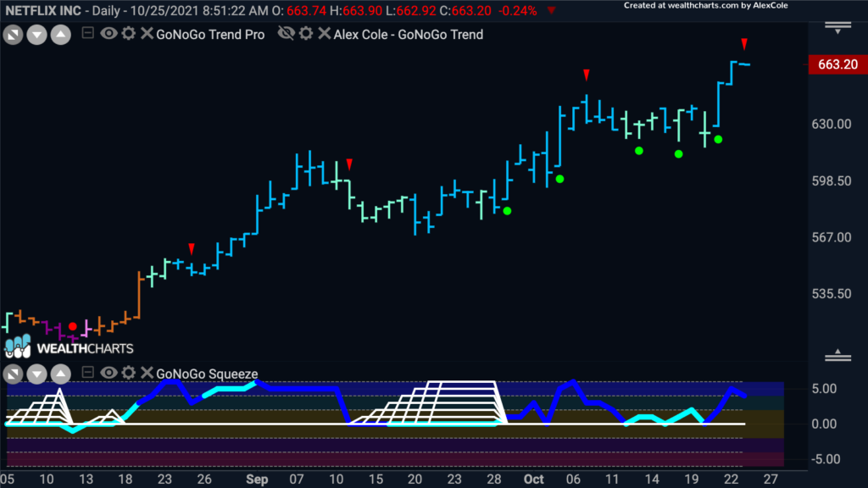Viewport: 868px width, 488px height.
Task: Click -5.00 squeeze axis label
Action: point(824,459)
